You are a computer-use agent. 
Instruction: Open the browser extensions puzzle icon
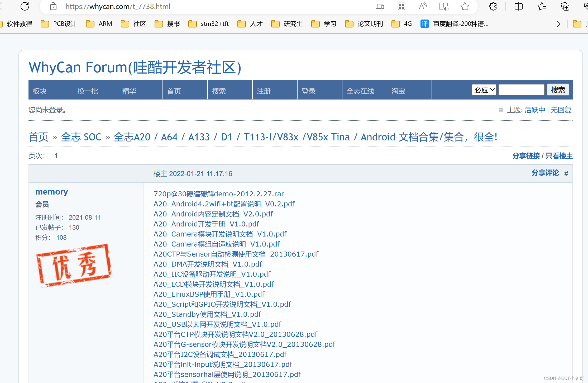(x=493, y=6)
